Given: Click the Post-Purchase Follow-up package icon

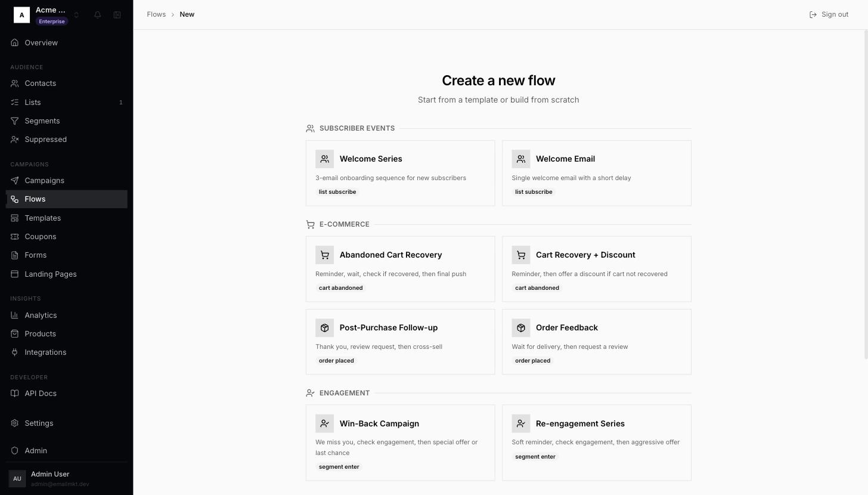Looking at the screenshot, I should tap(325, 328).
